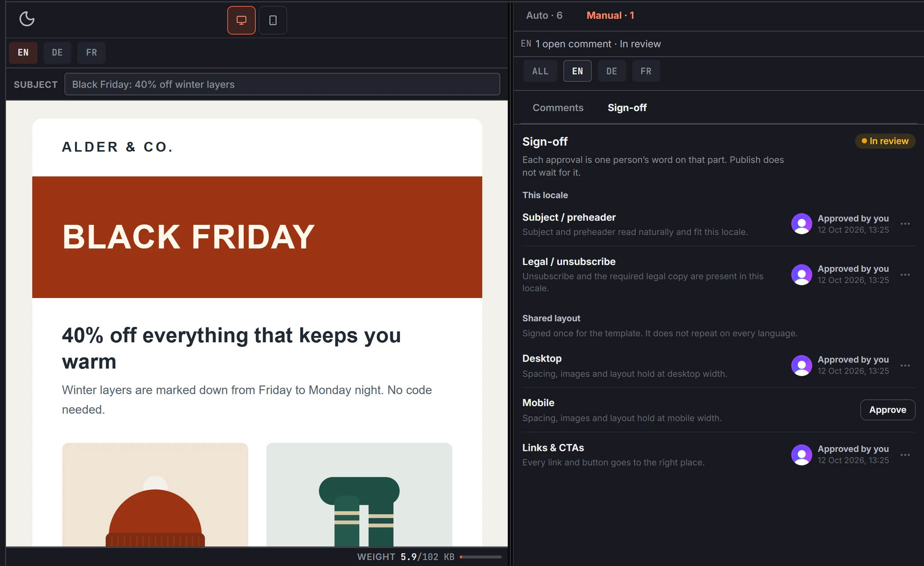Open options menu for Links & CTAs approval

click(x=905, y=455)
